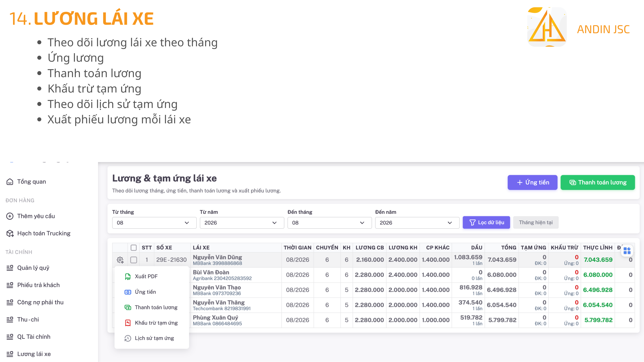Screen dimensions: 644x362
Task: Open Thu-chi from the sidebar
Action: tap(28, 320)
